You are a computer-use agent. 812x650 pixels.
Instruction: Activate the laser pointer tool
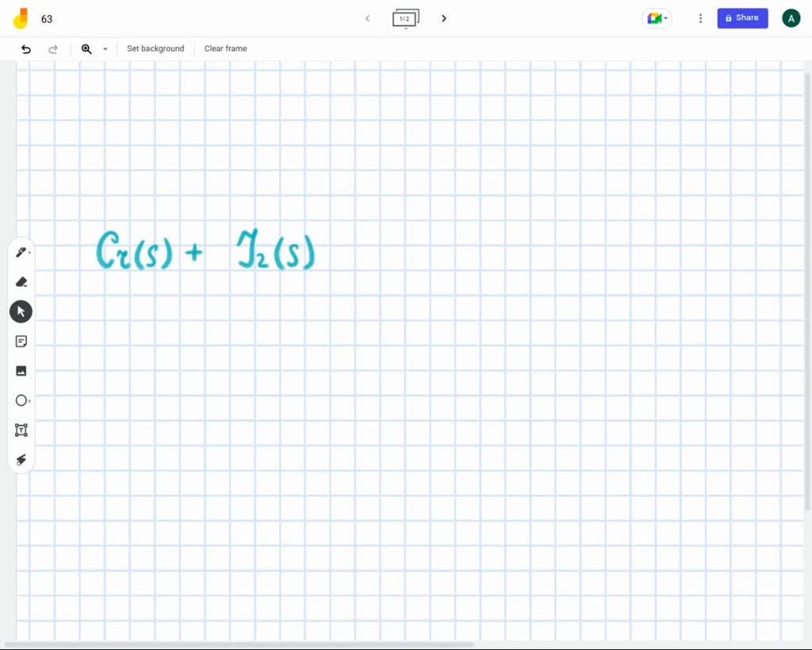21,460
